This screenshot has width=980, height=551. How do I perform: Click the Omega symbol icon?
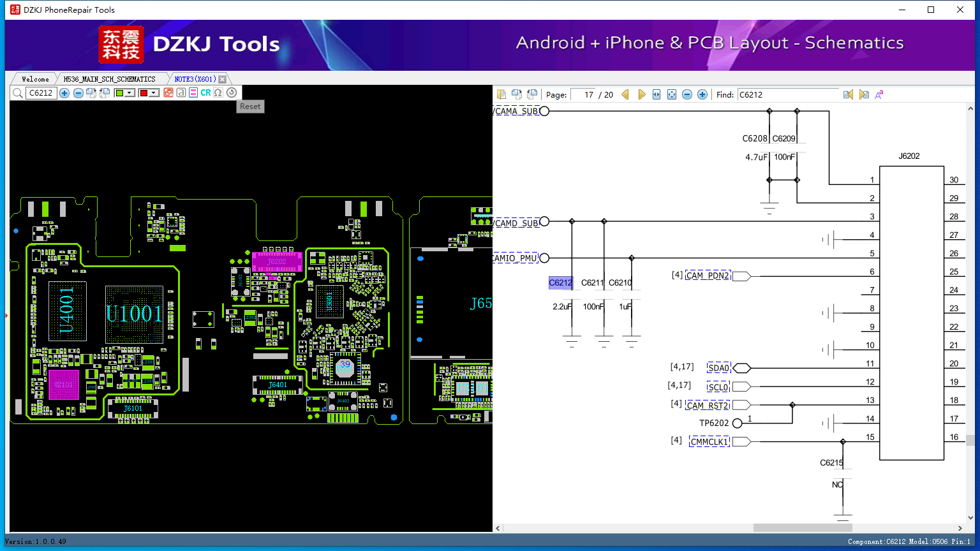pyautogui.click(x=218, y=93)
